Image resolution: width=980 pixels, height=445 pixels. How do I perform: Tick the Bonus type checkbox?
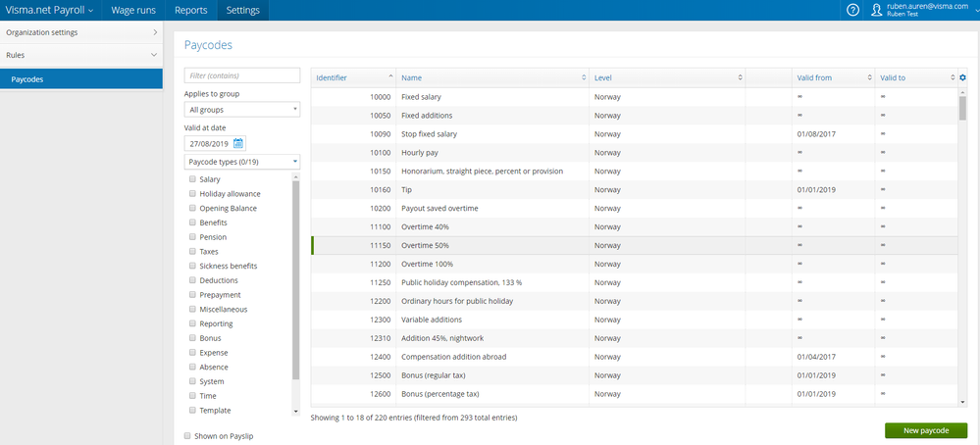click(x=192, y=337)
